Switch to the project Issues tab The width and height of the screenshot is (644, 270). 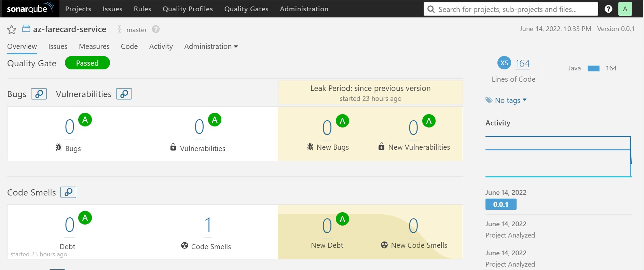[58, 46]
